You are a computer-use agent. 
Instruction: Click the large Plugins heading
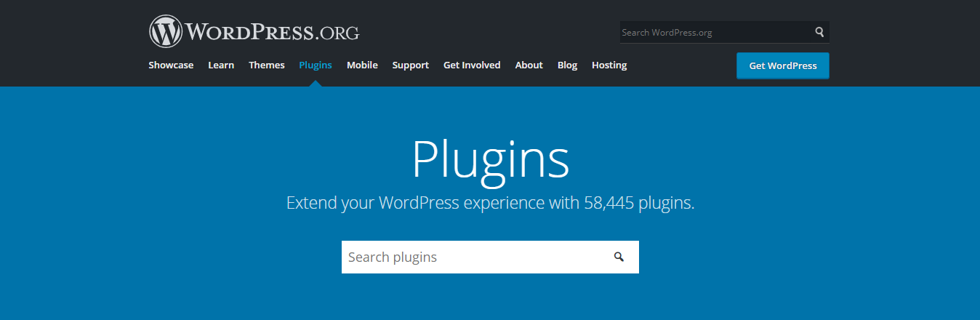pos(491,160)
